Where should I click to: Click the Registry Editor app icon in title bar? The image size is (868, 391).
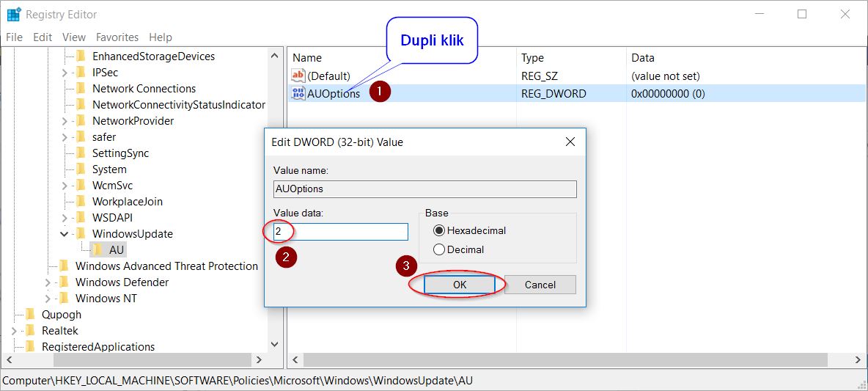tap(14, 15)
